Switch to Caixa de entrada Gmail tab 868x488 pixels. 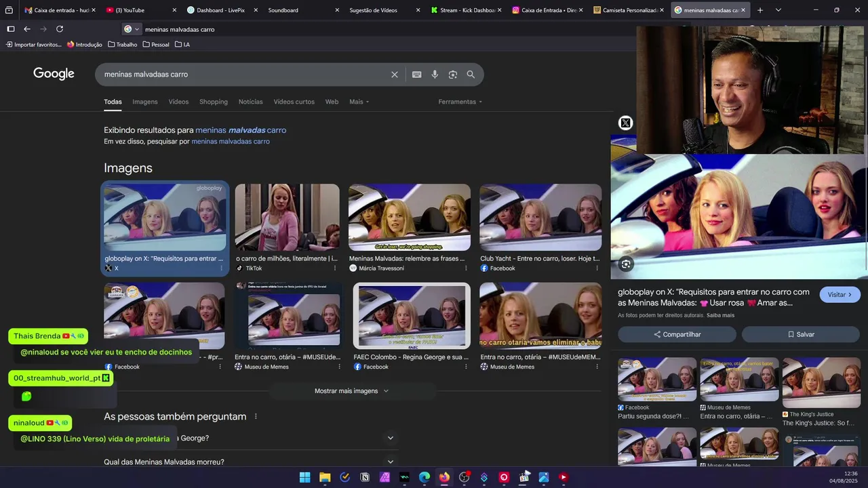tap(60, 10)
